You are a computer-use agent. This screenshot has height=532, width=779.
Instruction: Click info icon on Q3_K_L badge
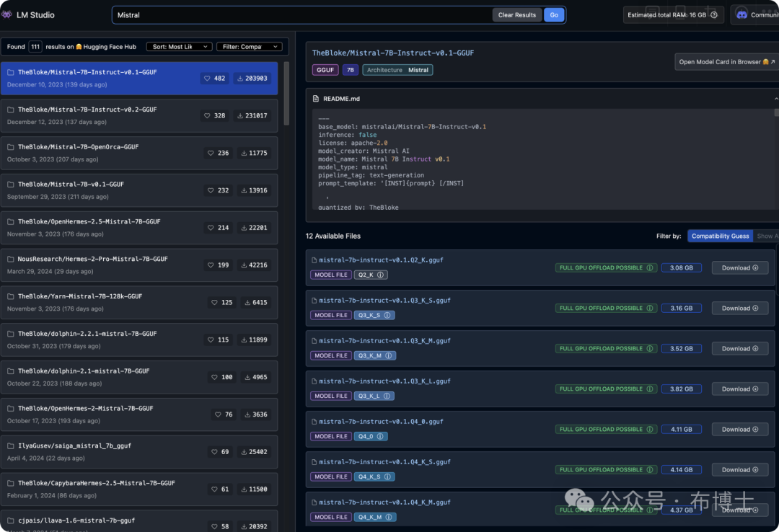pyautogui.click(x=387, y=396)
